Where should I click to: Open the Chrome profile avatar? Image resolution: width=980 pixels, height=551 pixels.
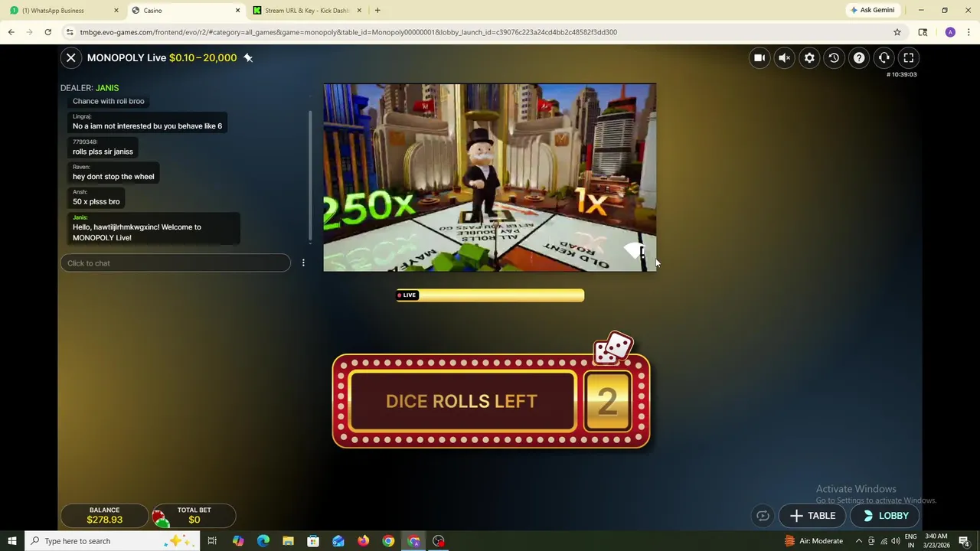[x=950, y=32]
